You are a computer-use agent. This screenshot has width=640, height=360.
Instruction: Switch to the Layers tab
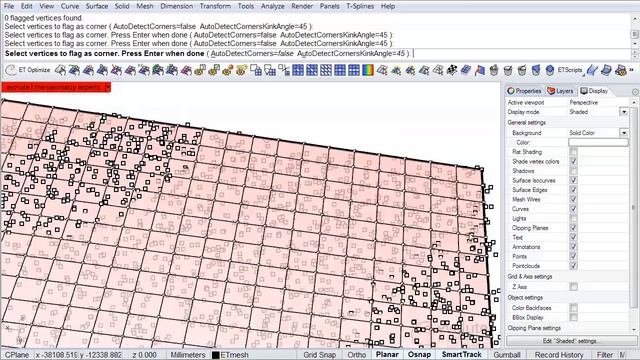560,91
